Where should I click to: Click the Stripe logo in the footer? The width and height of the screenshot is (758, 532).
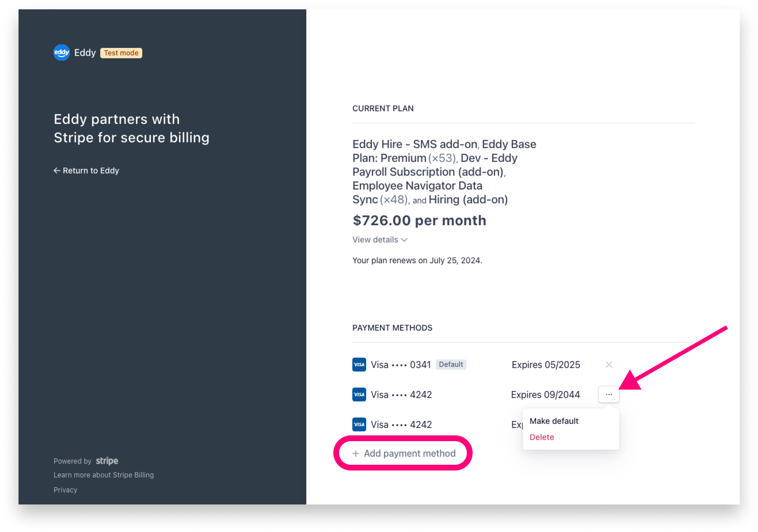click(x=107, y=461)
